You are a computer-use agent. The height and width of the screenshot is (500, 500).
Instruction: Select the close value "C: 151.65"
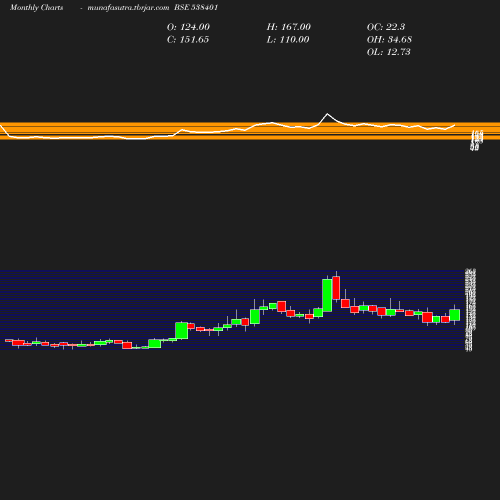(x=188, y=40)
